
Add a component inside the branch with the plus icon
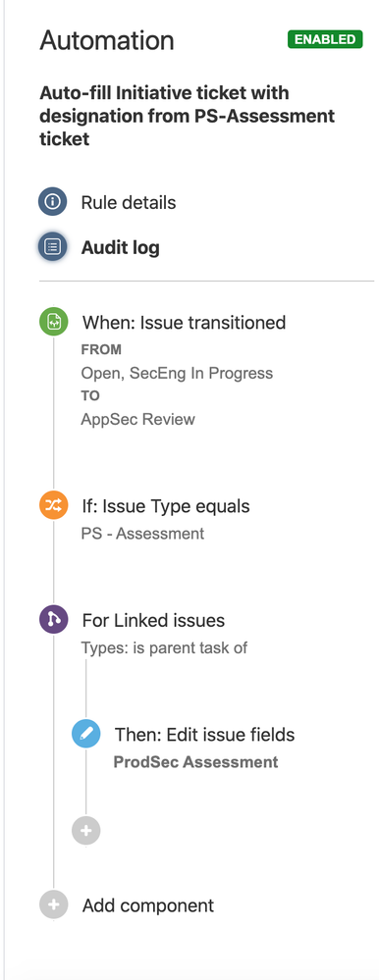pyautogui.click(x=86, y=831)
